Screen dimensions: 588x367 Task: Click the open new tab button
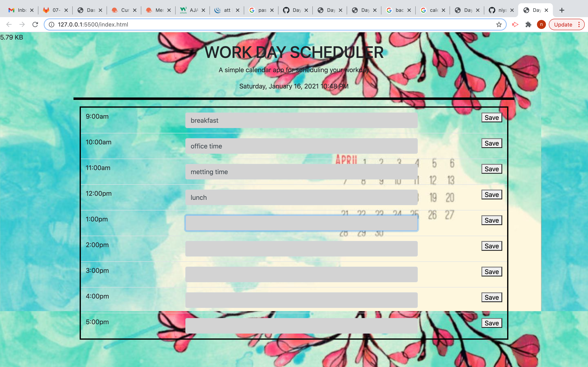pos(562,10)
